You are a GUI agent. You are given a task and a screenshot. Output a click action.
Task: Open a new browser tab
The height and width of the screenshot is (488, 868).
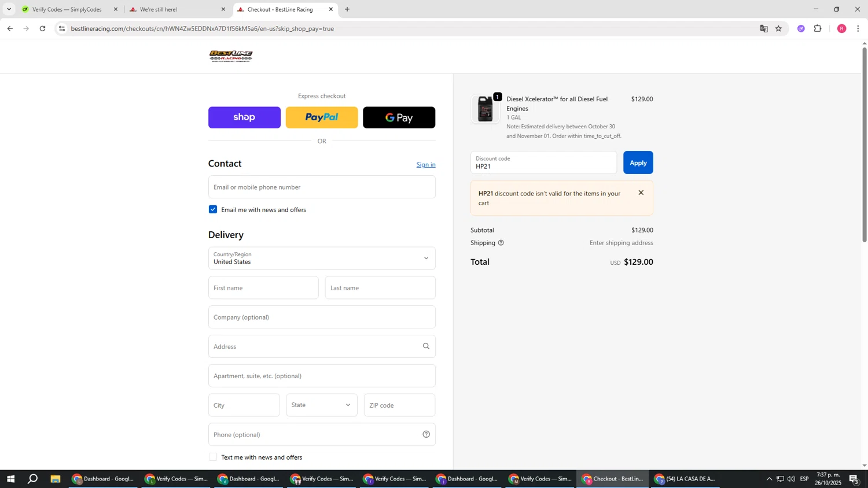[x=347, y=9]
